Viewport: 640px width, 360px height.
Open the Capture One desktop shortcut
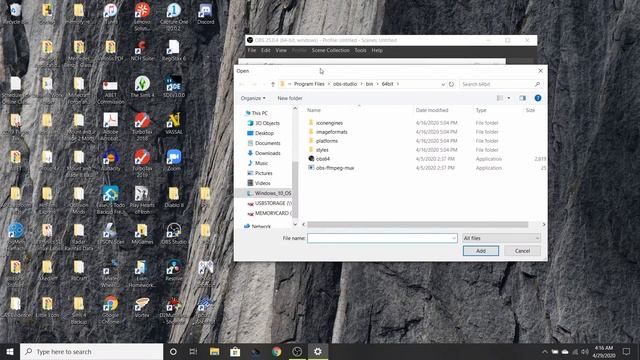pyautogui.click(x=173, y=16)
